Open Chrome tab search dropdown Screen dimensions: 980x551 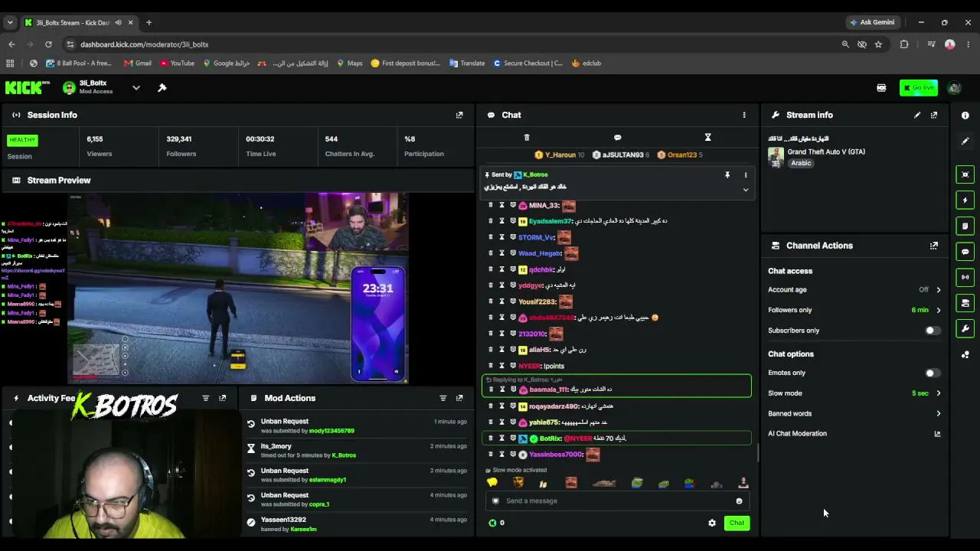10,22
